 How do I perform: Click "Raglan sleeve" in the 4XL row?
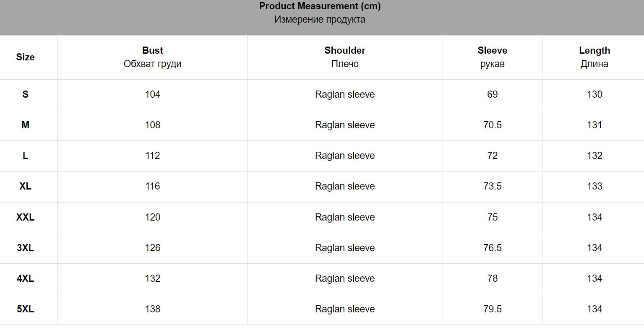[x=344, y=279]
